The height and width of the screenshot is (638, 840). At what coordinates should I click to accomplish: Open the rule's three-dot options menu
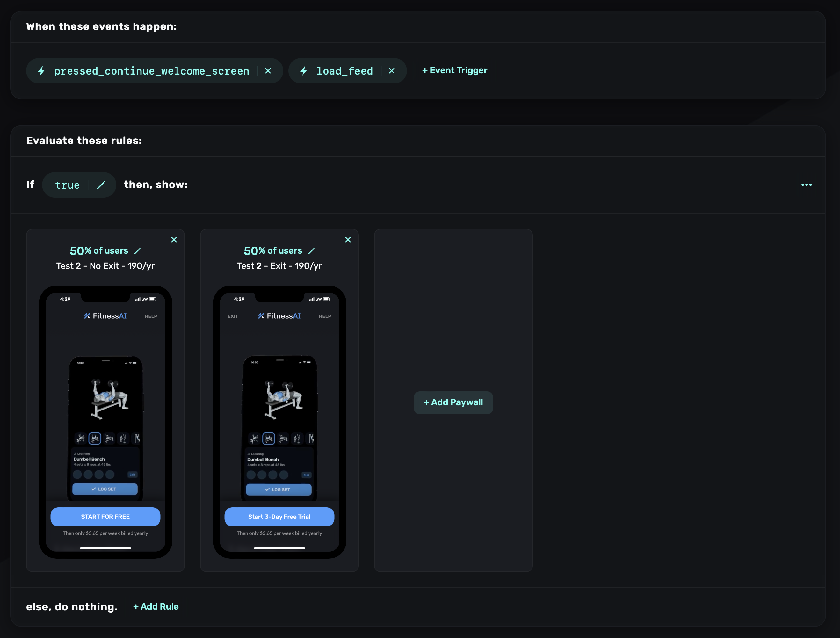tap(806, 185)
